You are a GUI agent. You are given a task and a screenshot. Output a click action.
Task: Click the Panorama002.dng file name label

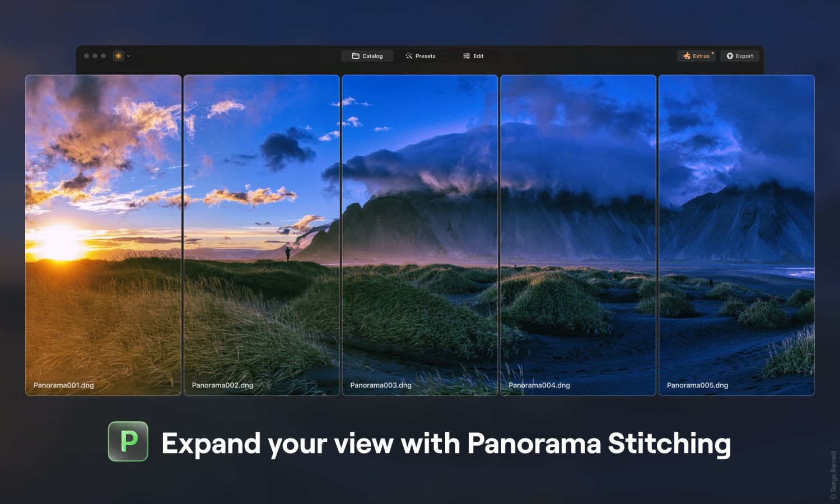tap(222, 385)
